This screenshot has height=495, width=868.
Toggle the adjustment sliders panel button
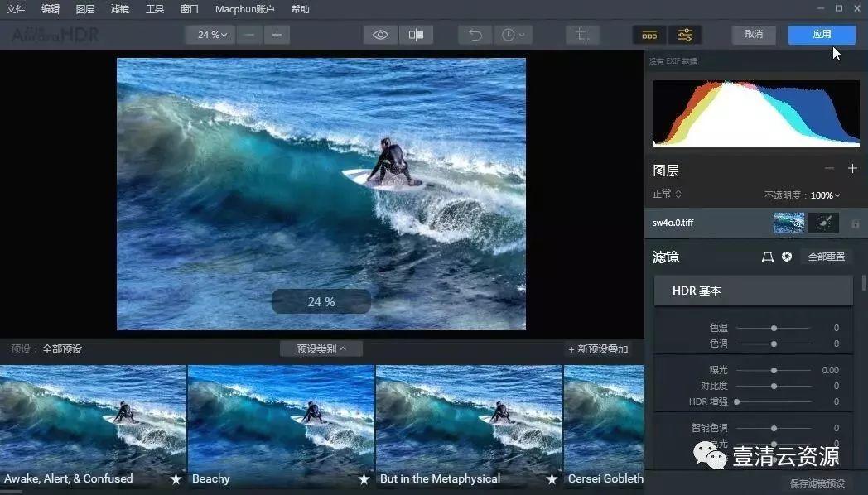[x=685, y=35]
